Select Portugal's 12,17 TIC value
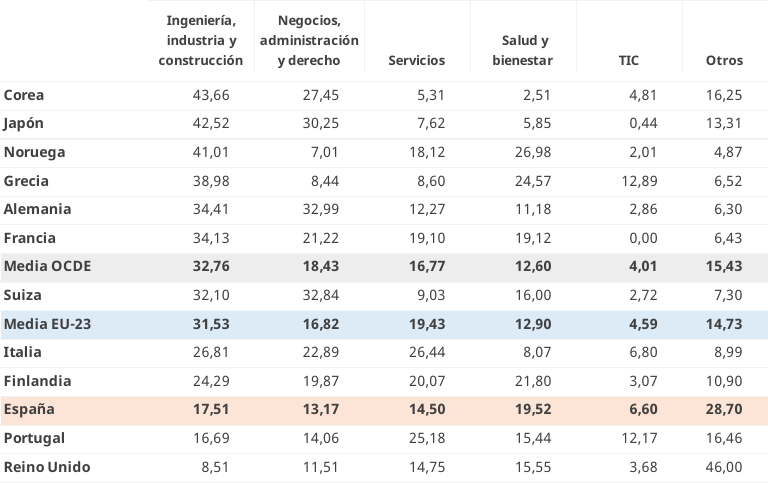Screen dimensions: 768x483 click(x=638, y=438)
